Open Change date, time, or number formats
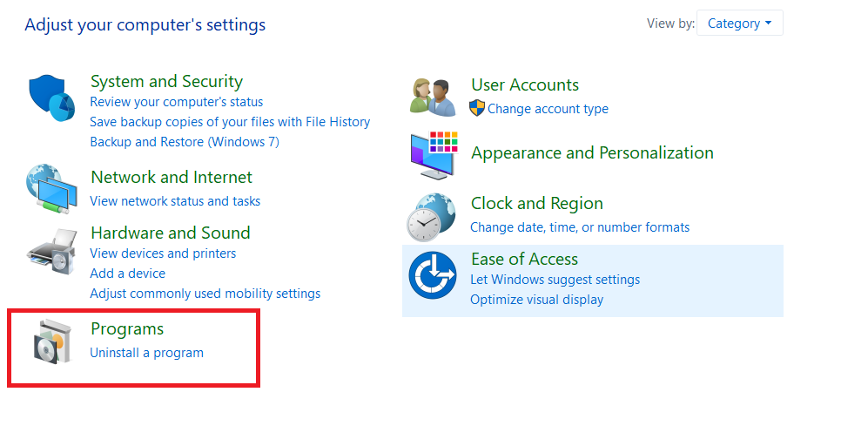 click(580, 227)
